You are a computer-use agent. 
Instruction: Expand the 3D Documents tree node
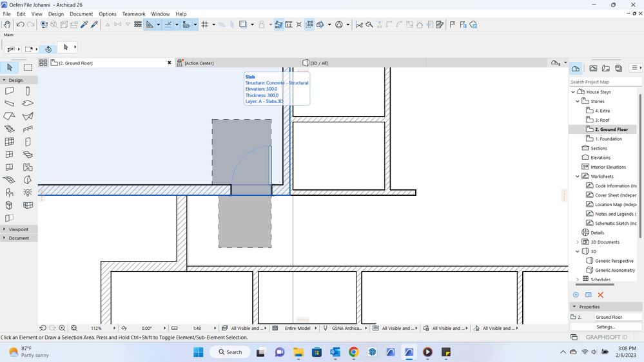coord(578,242)
